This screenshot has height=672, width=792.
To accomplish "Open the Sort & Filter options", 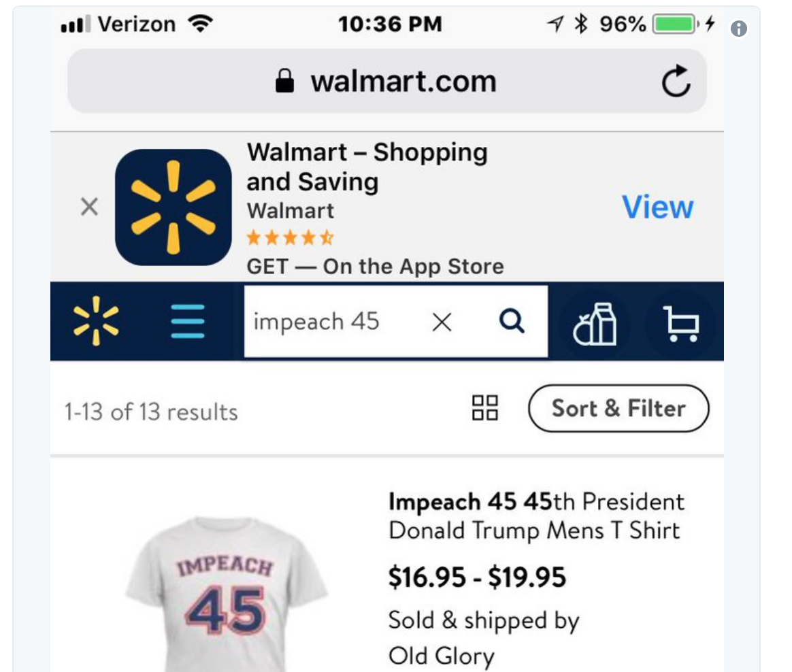I will point(618,408).
